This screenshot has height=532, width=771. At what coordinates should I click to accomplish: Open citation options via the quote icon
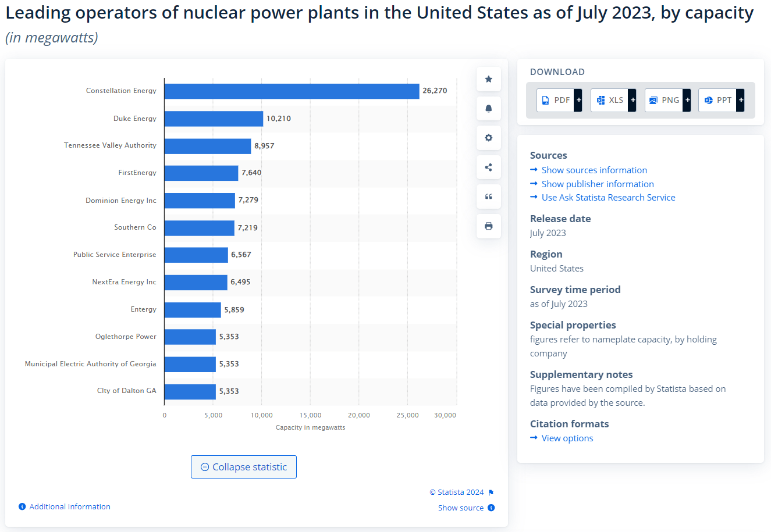click(488, 197)
